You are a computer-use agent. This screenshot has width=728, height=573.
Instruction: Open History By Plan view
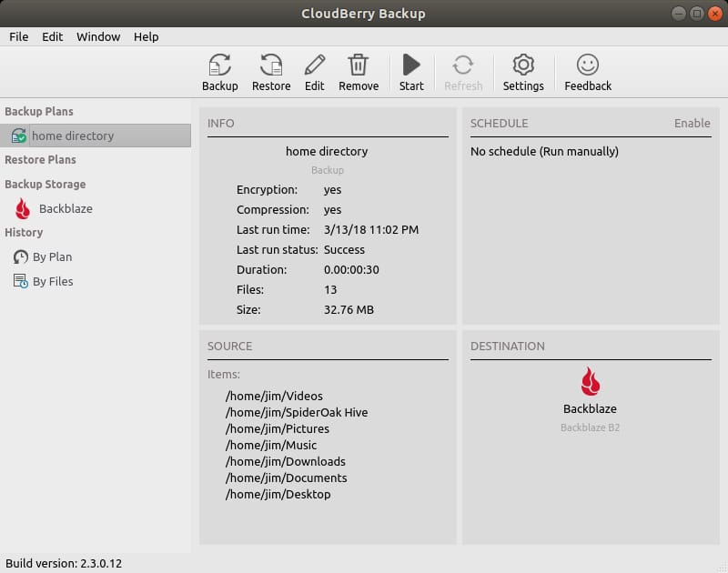tap(52, 256)
